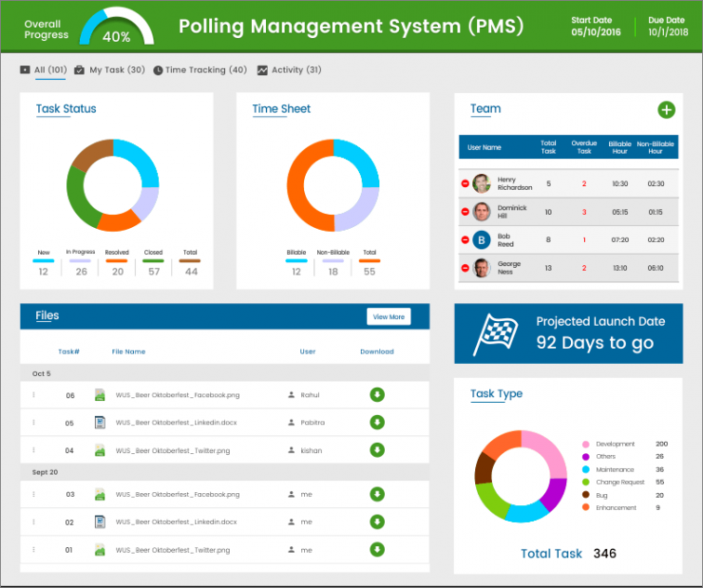Switch to the My Task (30) tab
The width and height of the screenshot is (703, 588).
click(x=110, y=70)
